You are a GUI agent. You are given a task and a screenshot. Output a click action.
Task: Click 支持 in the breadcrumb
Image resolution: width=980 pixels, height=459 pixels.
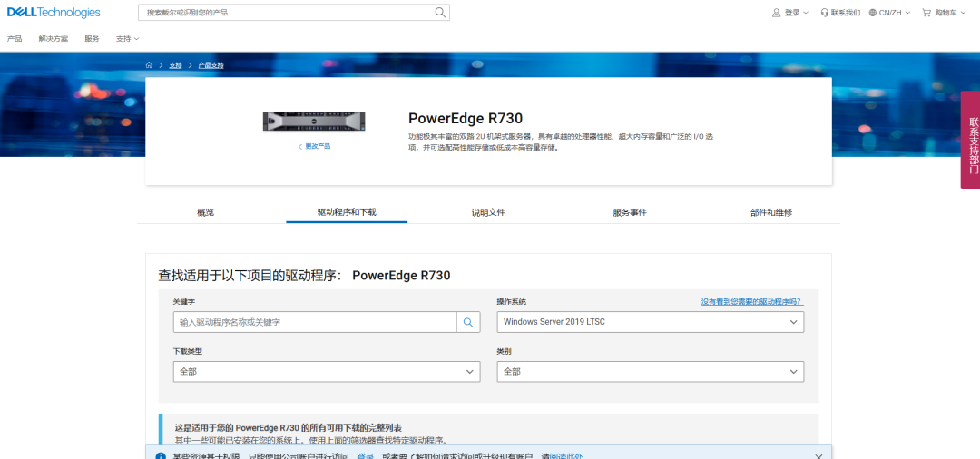coord(175,65)
